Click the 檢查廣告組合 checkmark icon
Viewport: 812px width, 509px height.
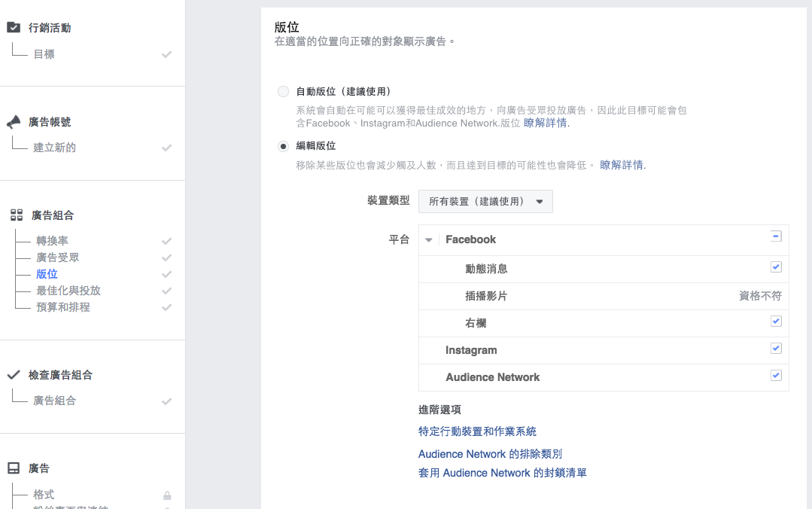coord(14,374)
